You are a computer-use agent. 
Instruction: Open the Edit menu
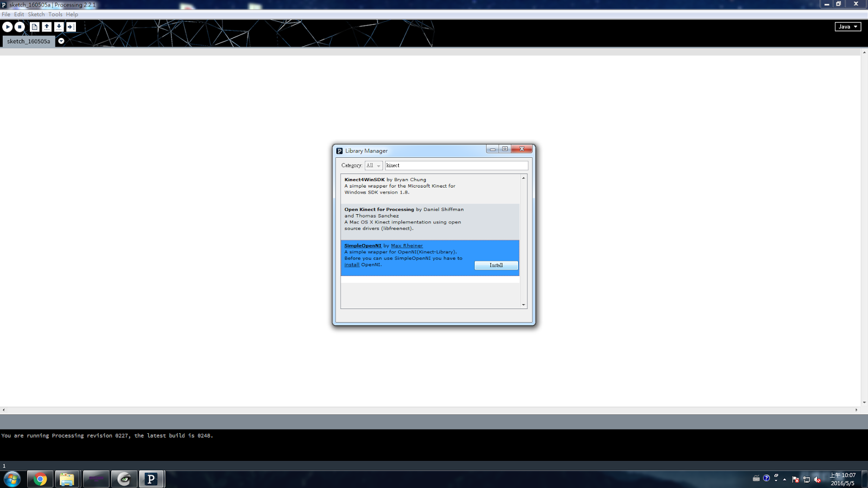pyautogui.click(x=19, y=15)
